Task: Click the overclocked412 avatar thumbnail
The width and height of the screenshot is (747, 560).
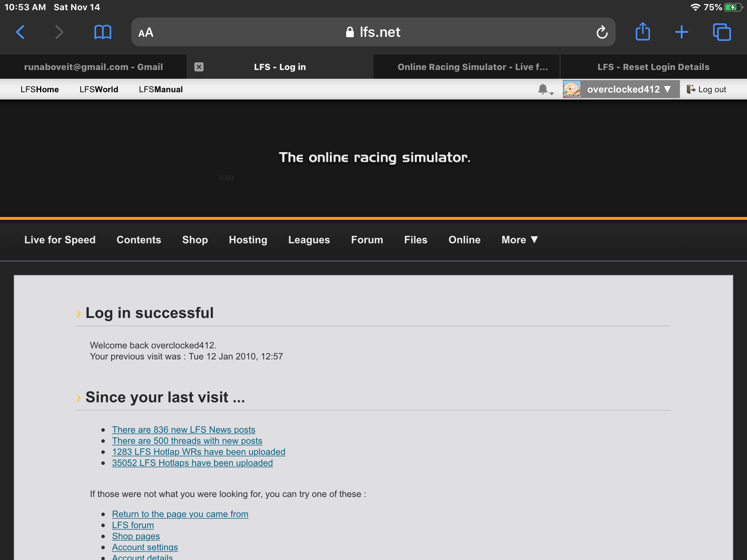Action: point(572,89)
